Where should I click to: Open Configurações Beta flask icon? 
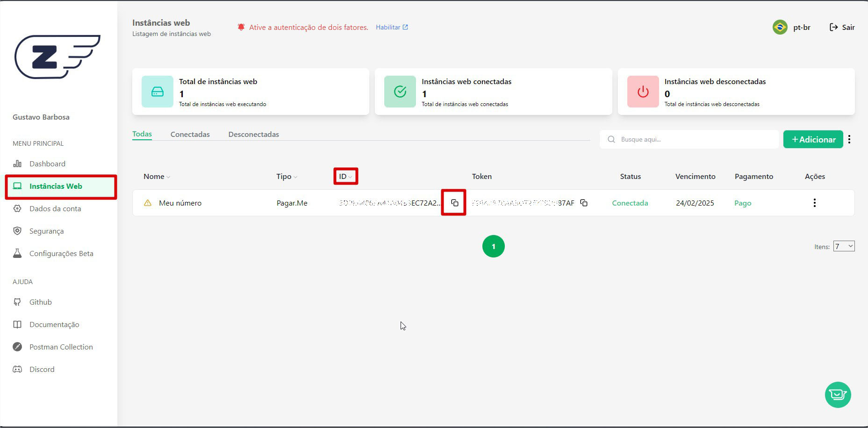(17, 253)
